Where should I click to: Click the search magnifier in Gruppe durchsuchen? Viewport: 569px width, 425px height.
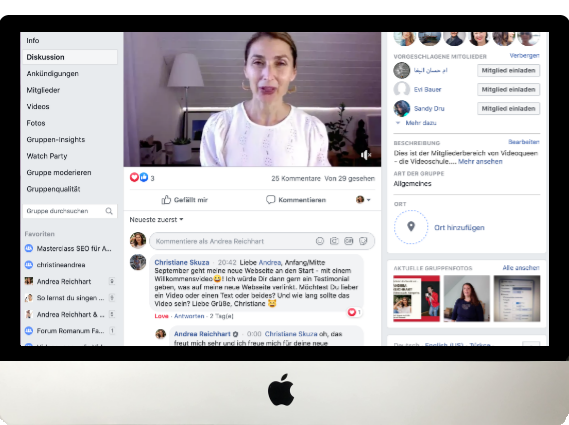tap(109, 211)
